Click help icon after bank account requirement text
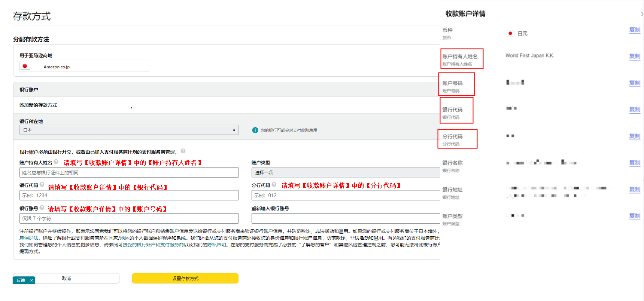This screenshot has height=301, width=644. 183,151
